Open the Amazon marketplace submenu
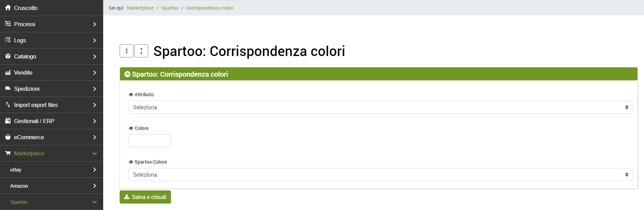 click(x=52, y=186)
